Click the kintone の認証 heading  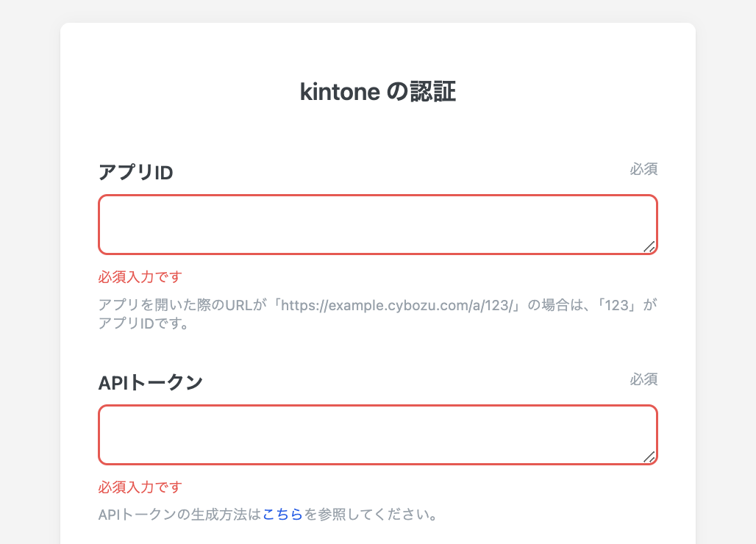(x=377, y=93)
